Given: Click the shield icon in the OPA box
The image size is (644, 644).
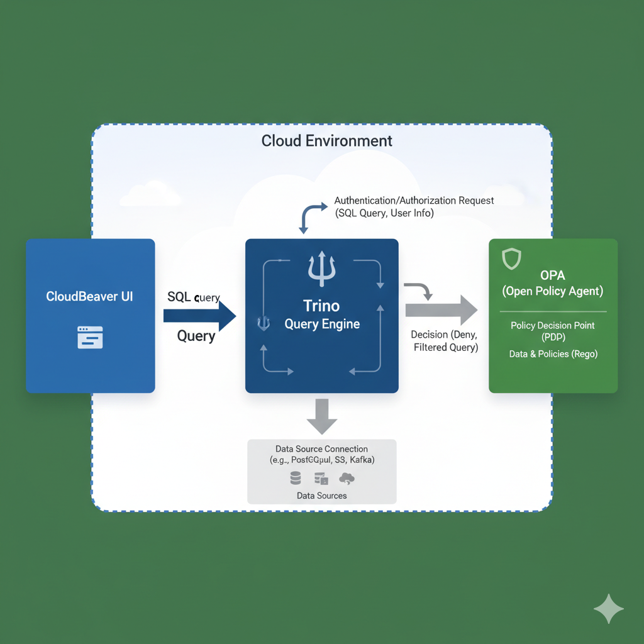Looking at the screenshot, I should [511, 258].
